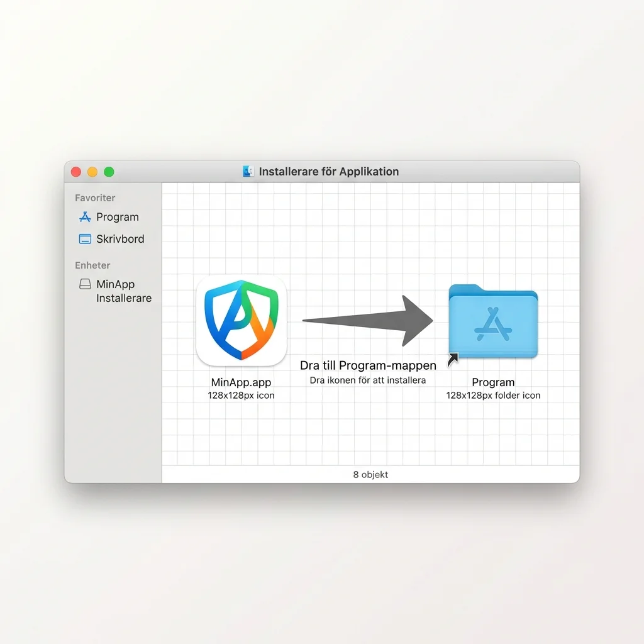Click the '8 objekt' status bar text
This screenshot has width=644, height=644.
370,474
